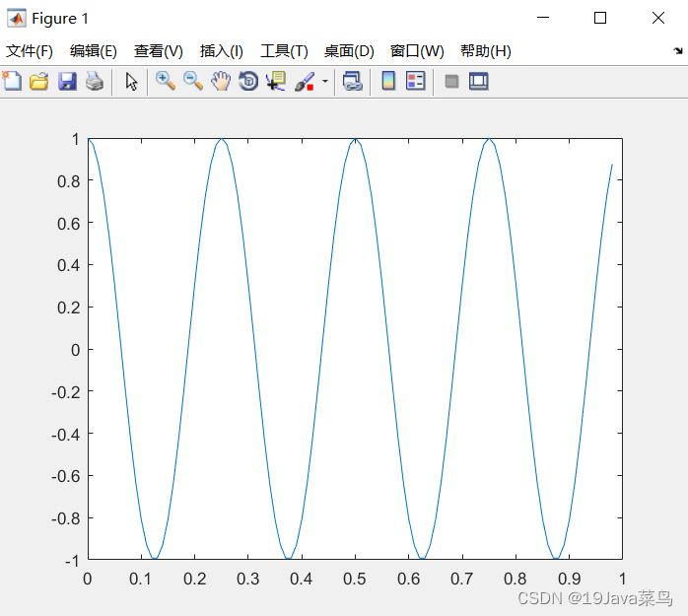
Task: Click the Link Plot icon
Action: (x=353, y=81)
